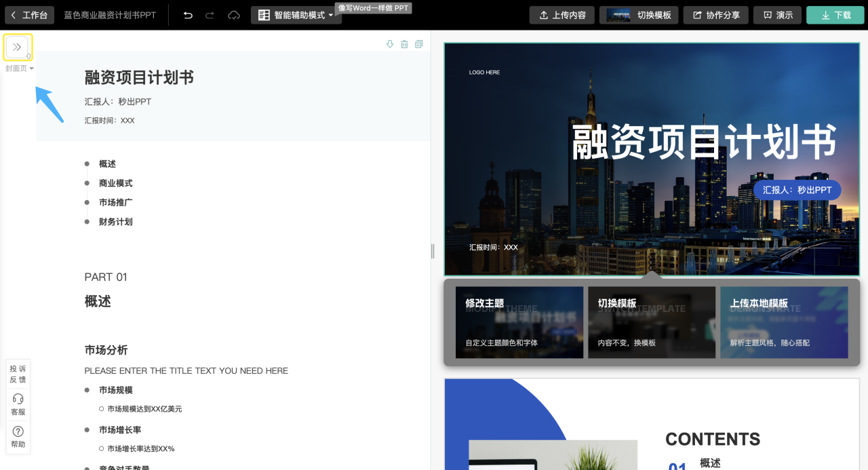This screenshot has width=868, height=470.
Task: Click the PLEASE ENTER THE TITLE TEXT line
Action: point(186,371)
